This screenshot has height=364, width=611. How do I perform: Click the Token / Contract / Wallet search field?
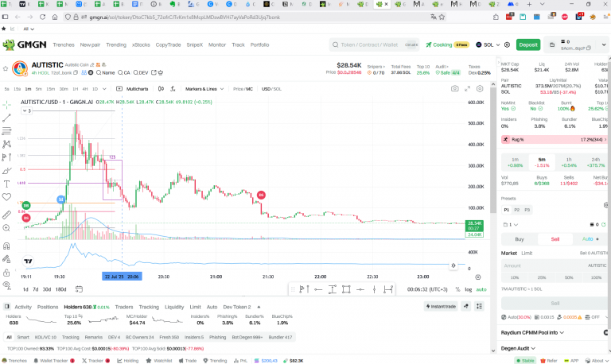coord(374,45)
